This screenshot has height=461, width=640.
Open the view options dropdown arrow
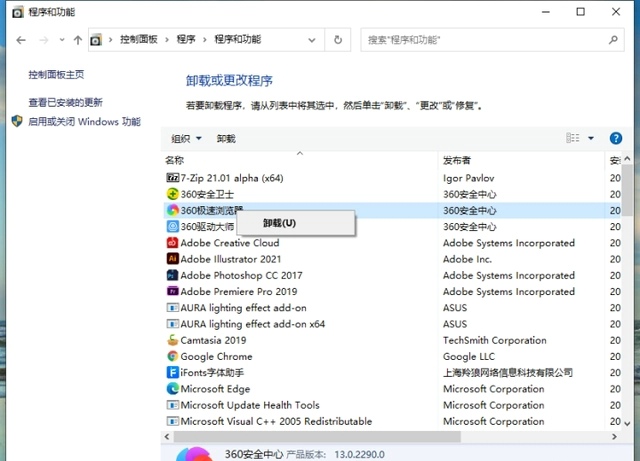tap(591, 138)
